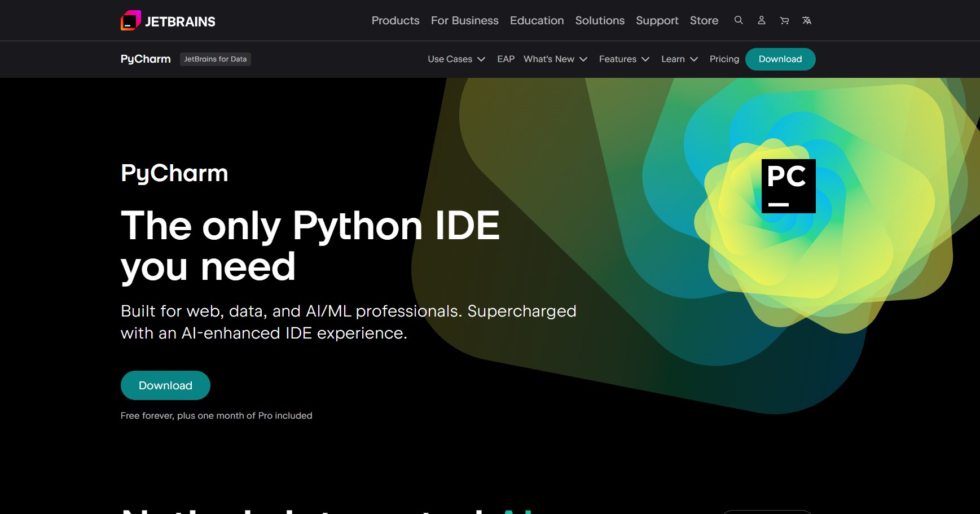Click the PC PyCharm logo tile
This screenshot has height=514, width=980.
788,186
